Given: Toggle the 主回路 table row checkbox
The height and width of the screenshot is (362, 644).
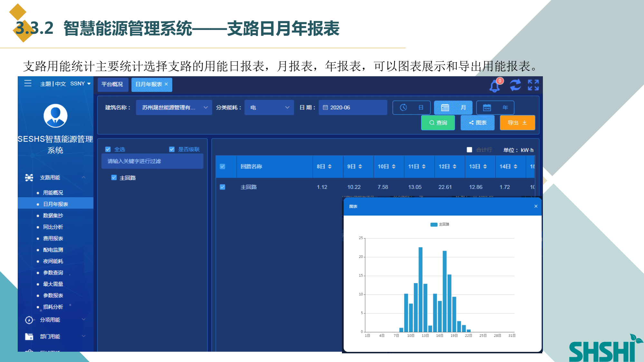Looking at the screenshot, I should click(223, 187).
